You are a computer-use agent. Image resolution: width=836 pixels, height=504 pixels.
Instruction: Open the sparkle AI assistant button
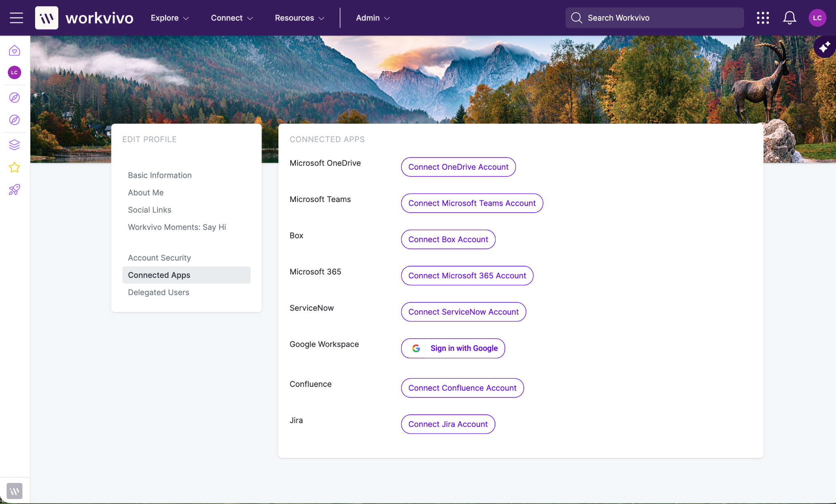click(x=825, y=47)
